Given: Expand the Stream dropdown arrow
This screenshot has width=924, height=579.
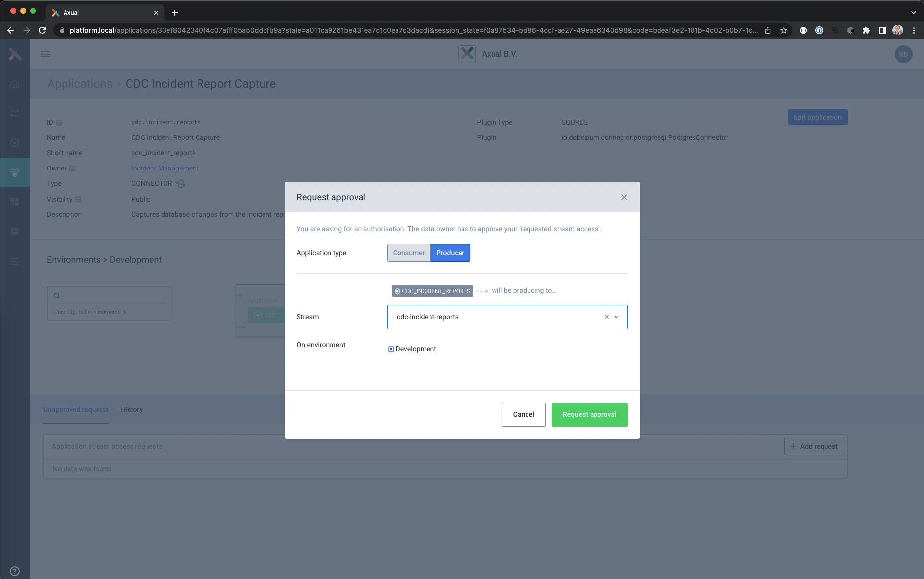Looking at the screenshot, I should pyautogui.click(x=616, y=317).
